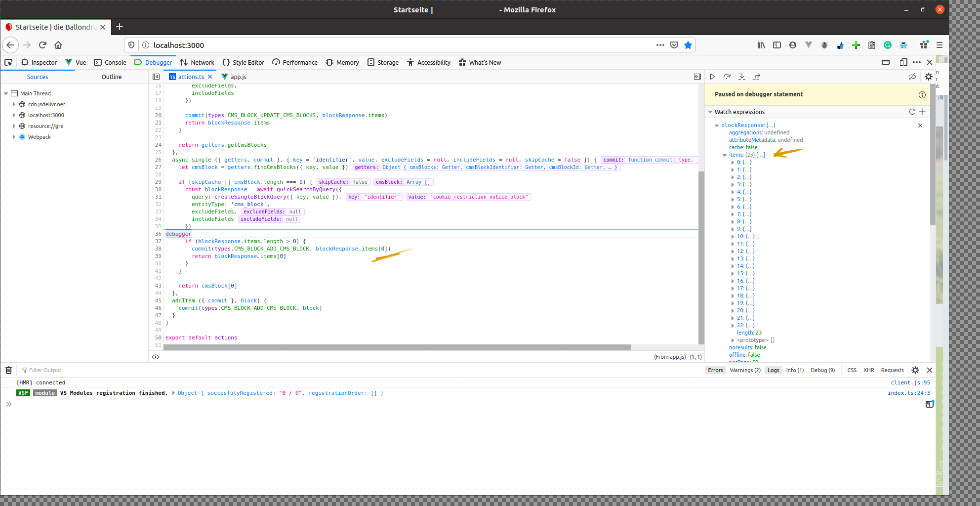The width and height of the screenshot is (980, 506).
Task: Expand item 0 inside the items array
Action: click(x=733, y=162)
